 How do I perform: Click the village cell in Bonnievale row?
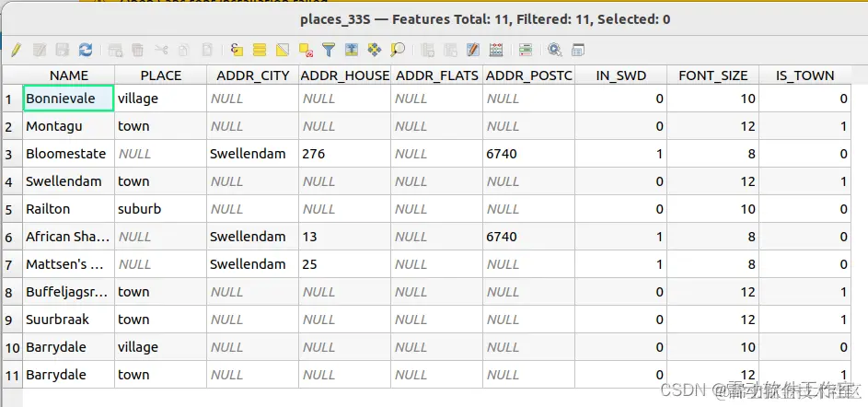pos(160,99)
